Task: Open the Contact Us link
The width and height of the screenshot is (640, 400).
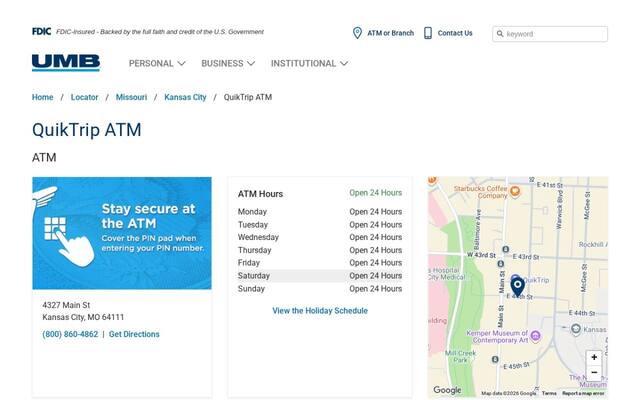Action: (x=455, y=33)
